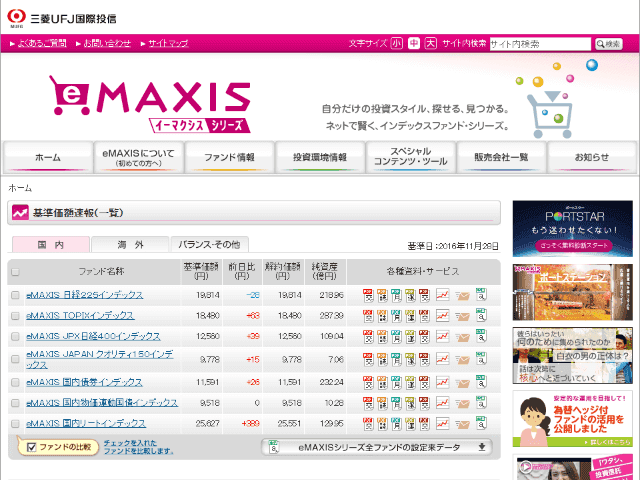
Task: Open orange PDF icon for 日経225インデックス row
Action: [382, 295]
